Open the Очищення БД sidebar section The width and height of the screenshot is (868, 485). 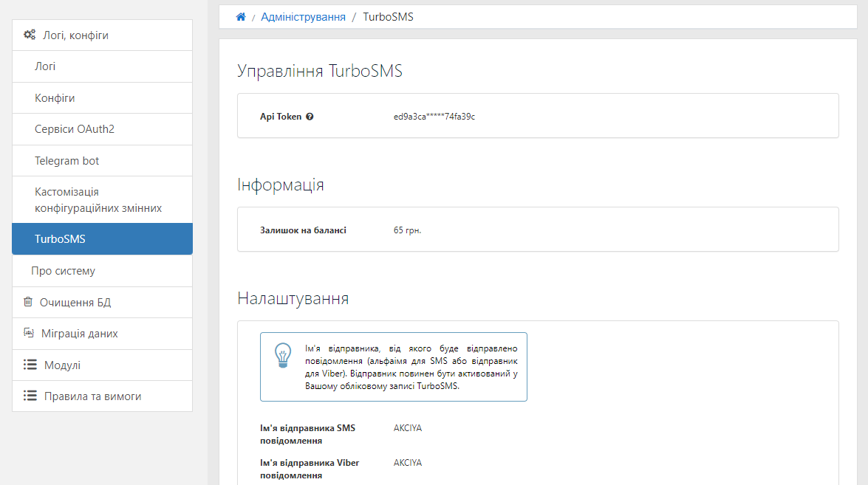click(x=103, y=303)
